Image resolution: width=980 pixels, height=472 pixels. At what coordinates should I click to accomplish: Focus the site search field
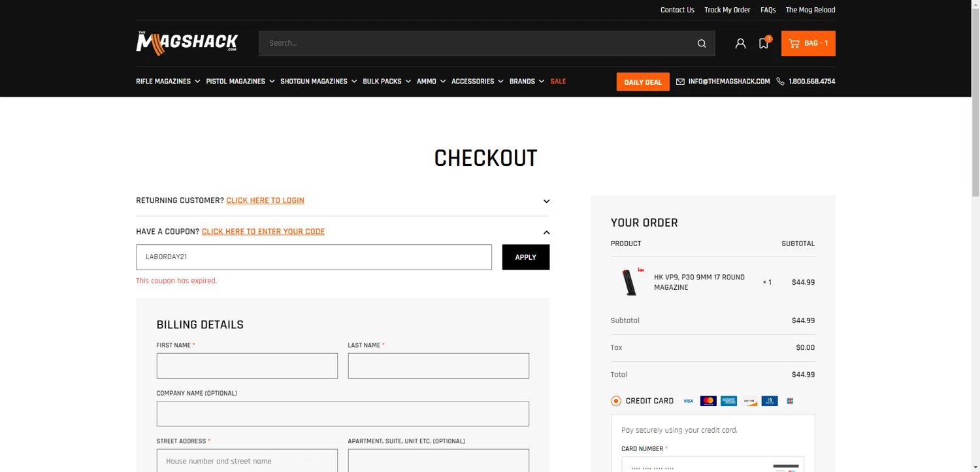point(477,44)
